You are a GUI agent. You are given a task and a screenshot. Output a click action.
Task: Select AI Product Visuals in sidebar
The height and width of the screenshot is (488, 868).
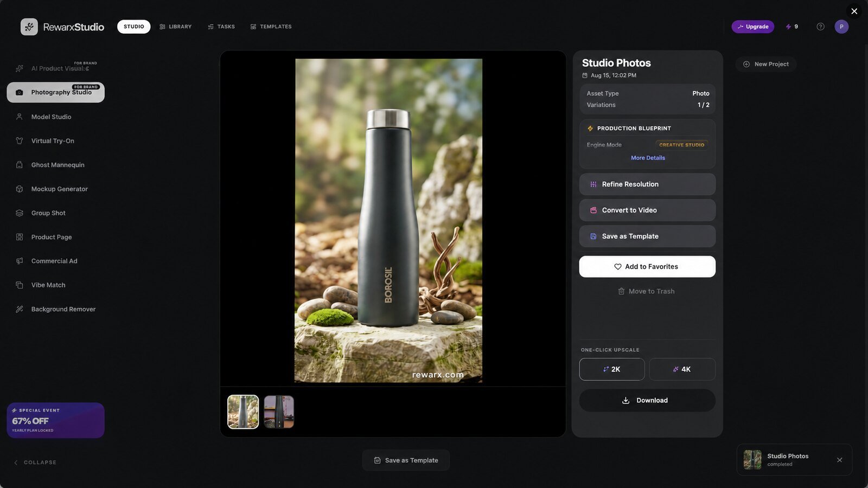(x=55, y=68)
